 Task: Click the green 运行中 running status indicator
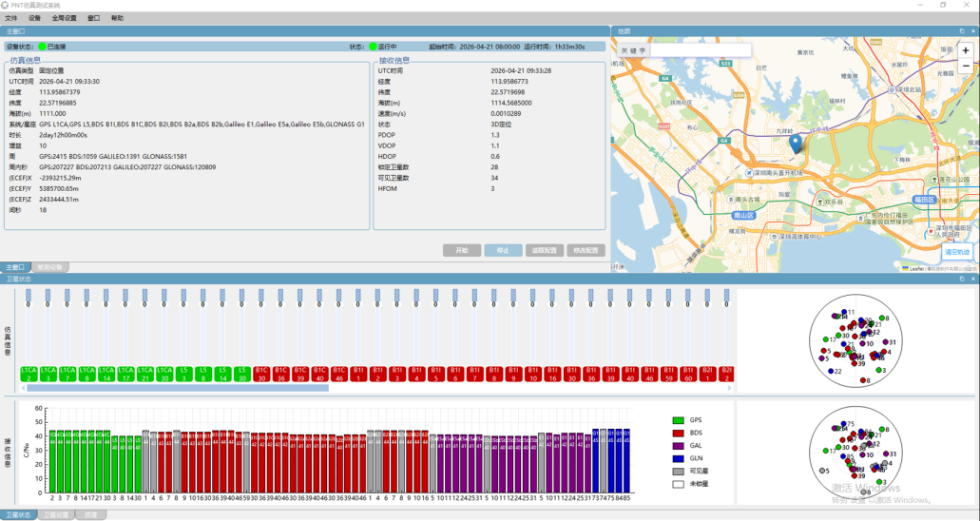click(x=374, y=47)
